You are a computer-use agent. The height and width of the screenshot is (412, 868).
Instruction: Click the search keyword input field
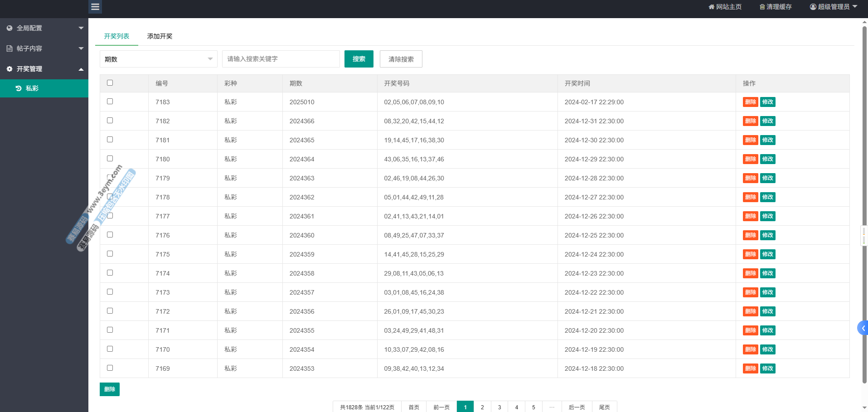pyautogui.click(x=281, y=59)
